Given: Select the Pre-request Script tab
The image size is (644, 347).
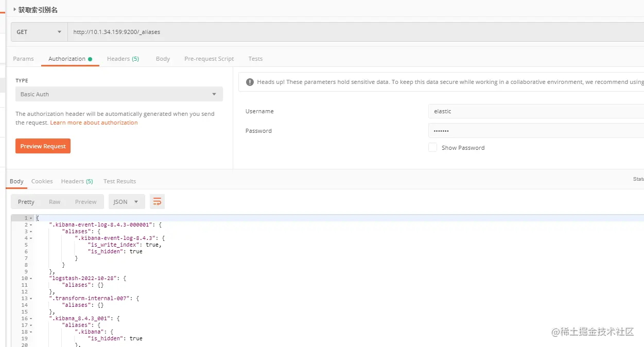Looking at the screenshot, I should 209,59.
